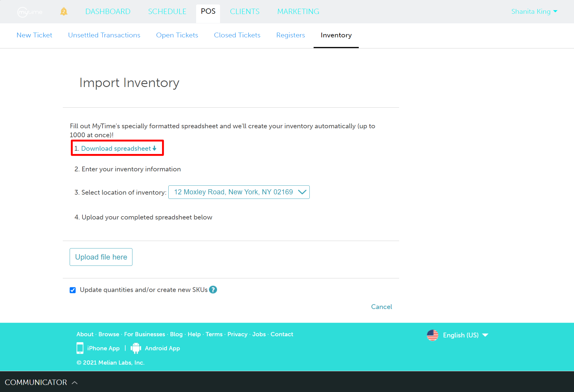Viewport: 574px width, 392px height.
Task: Click the help question mark next to SKUs
Action: [213, 290]
